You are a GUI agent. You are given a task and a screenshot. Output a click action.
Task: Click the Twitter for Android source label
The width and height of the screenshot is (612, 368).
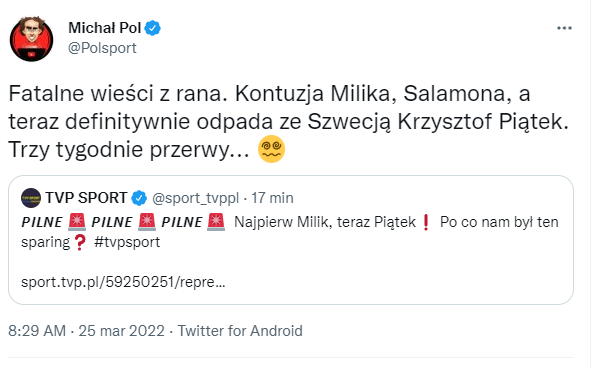(240, 331)
